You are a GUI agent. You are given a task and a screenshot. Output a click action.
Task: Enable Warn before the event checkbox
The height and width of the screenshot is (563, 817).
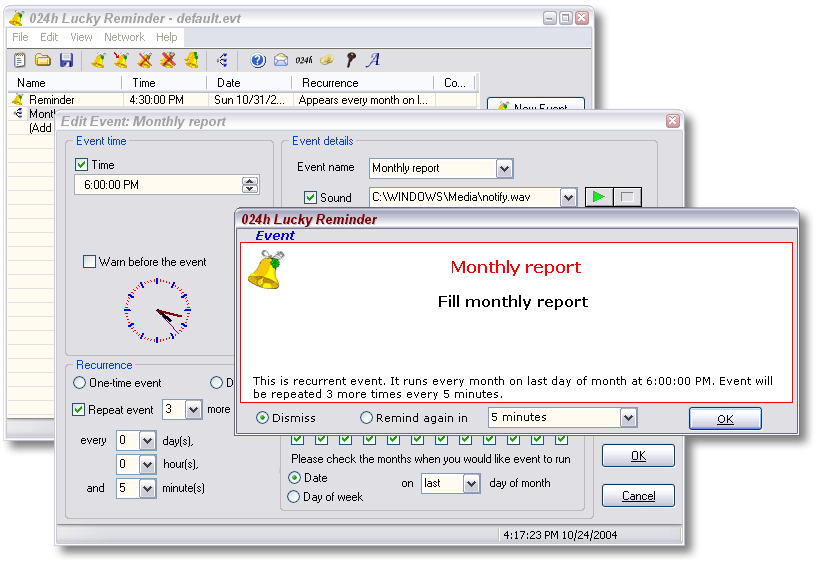click(x=90, y=261)
